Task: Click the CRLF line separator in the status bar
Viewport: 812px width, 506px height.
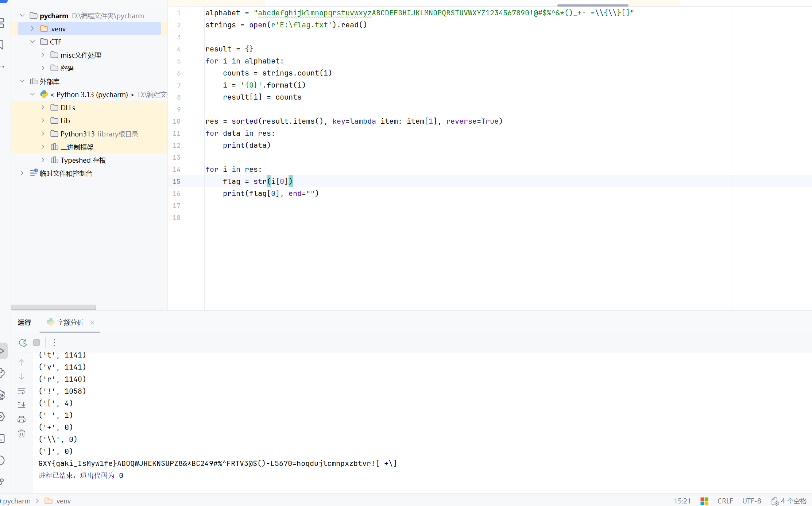Action: [x=725, y=501]
